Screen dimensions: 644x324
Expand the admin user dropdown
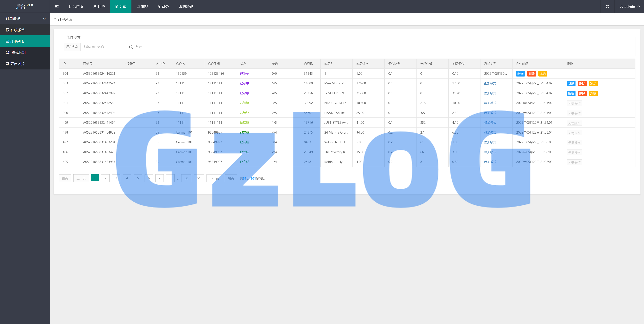pyautogui.click(x=630, y=7)
